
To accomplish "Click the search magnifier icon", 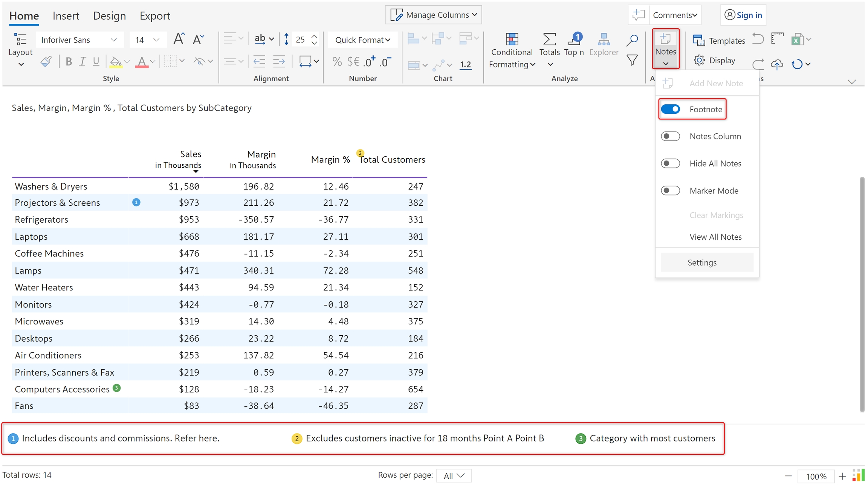I will [632, 40].
